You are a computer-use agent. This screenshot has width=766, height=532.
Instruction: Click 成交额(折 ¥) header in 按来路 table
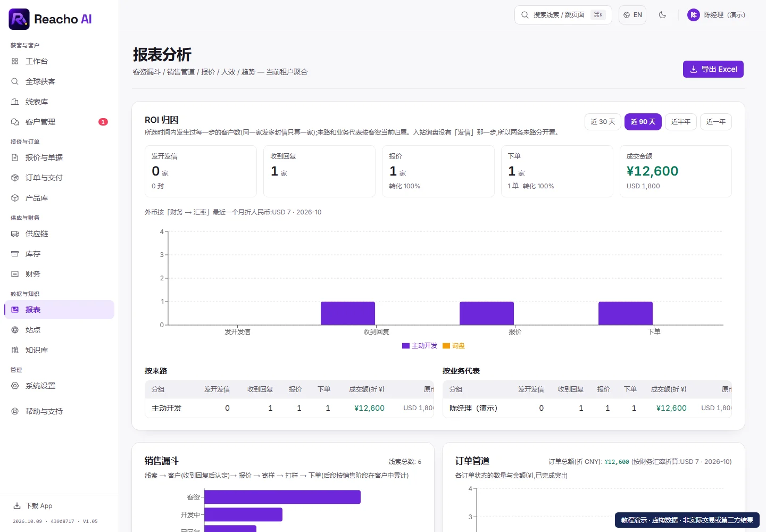coord(367,389)
